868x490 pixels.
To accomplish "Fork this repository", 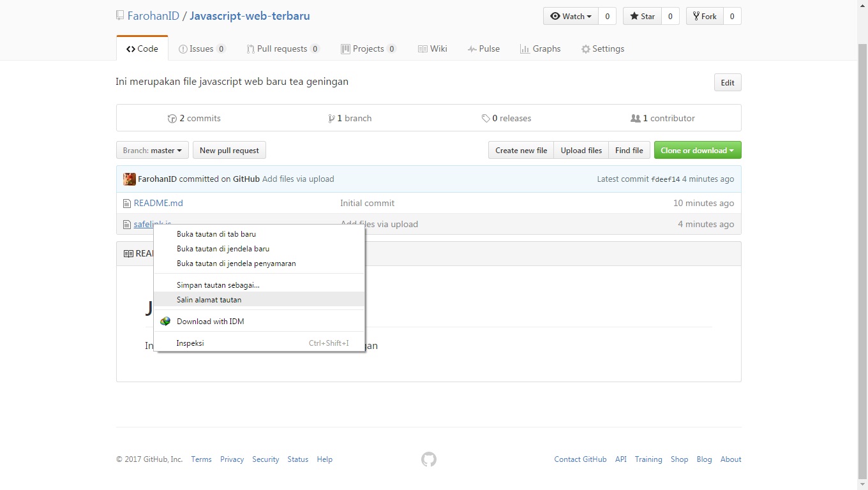I will click(x=704, y=17).
